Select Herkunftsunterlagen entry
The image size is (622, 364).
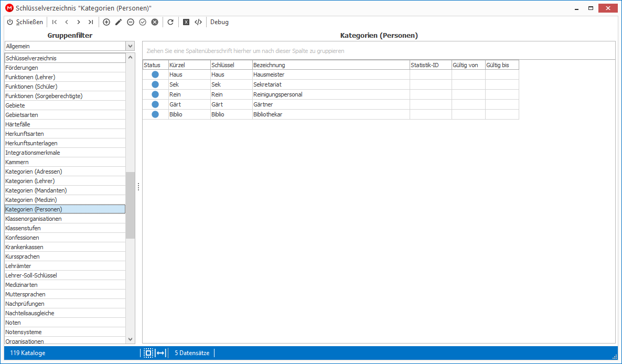(65, 143)
